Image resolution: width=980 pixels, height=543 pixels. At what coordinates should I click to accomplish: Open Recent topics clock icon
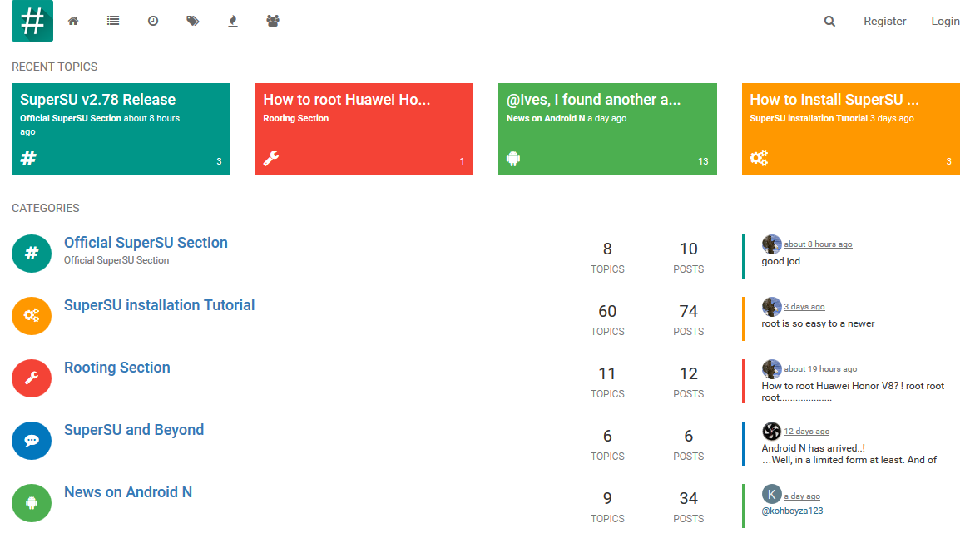tap(153, 22)
